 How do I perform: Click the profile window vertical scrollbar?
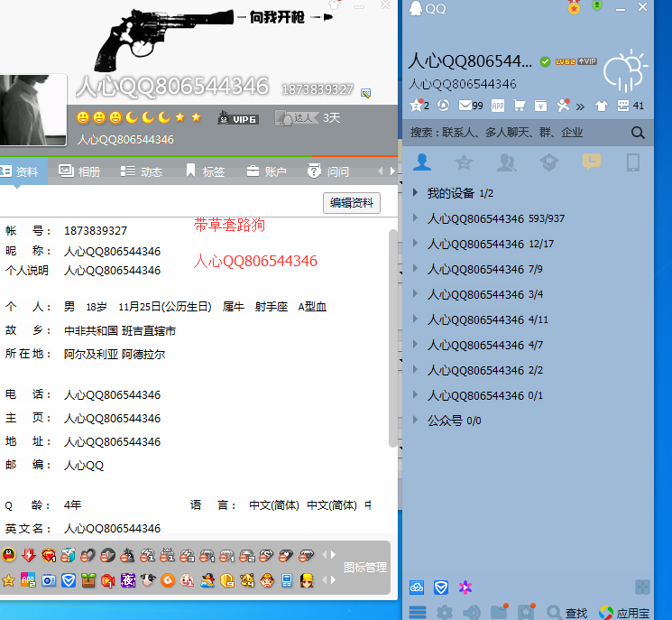pos(392,338)
